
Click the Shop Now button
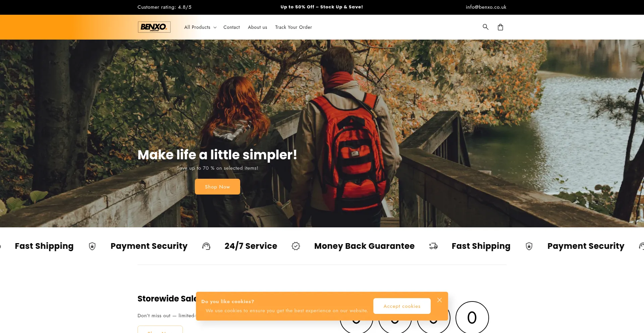(217, 186)
